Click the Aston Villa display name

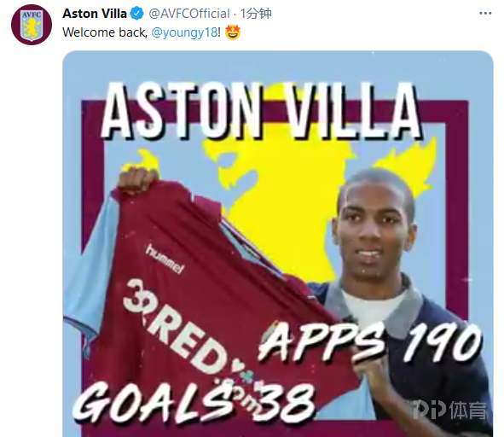point(95,14)
